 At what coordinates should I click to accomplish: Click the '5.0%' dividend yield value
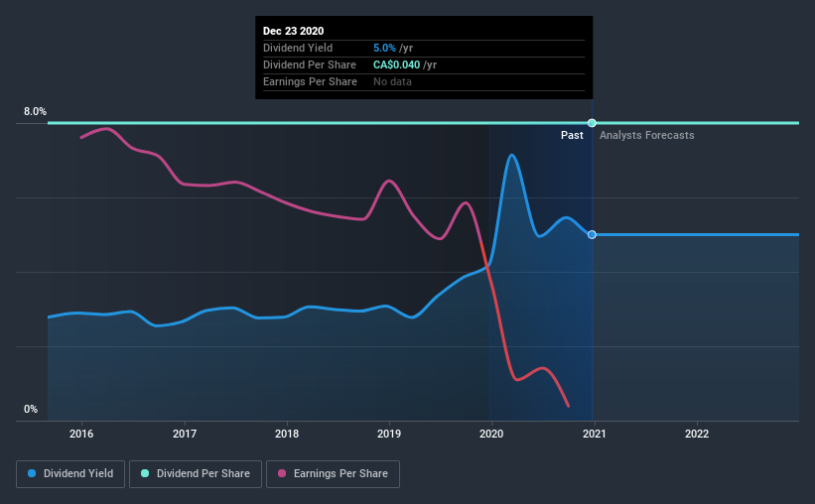pos(384,48)
